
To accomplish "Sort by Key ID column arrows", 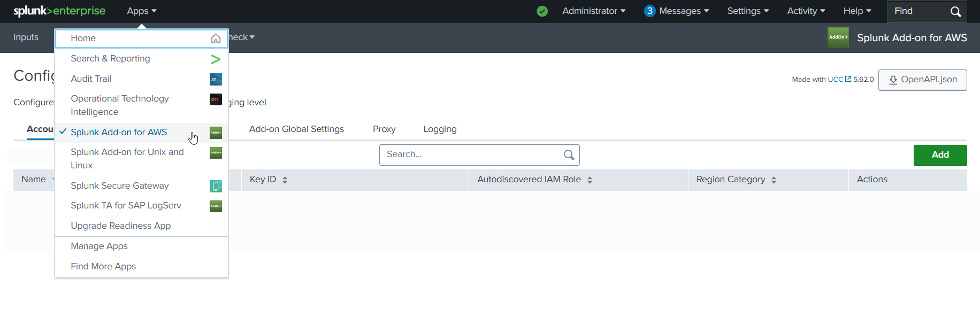I will pyautogui.click(x=285, y=180).
